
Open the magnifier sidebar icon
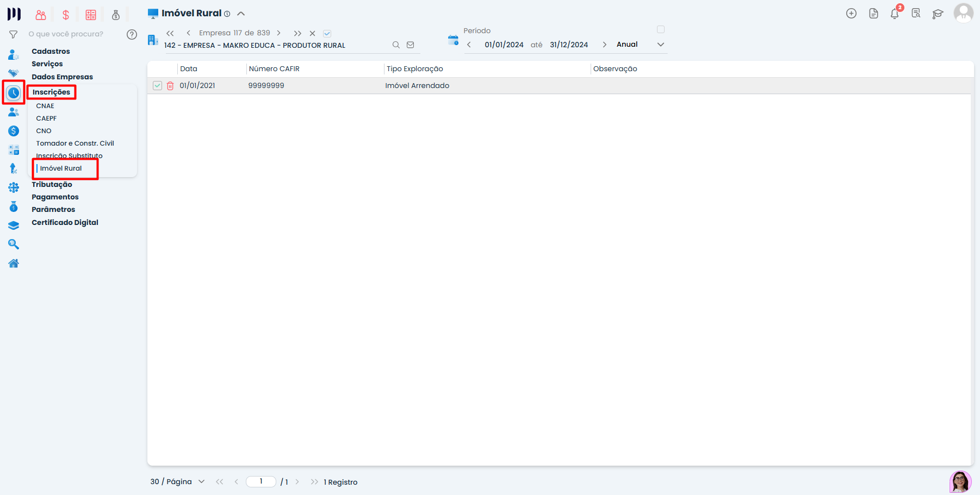click(x=14, y=245)
